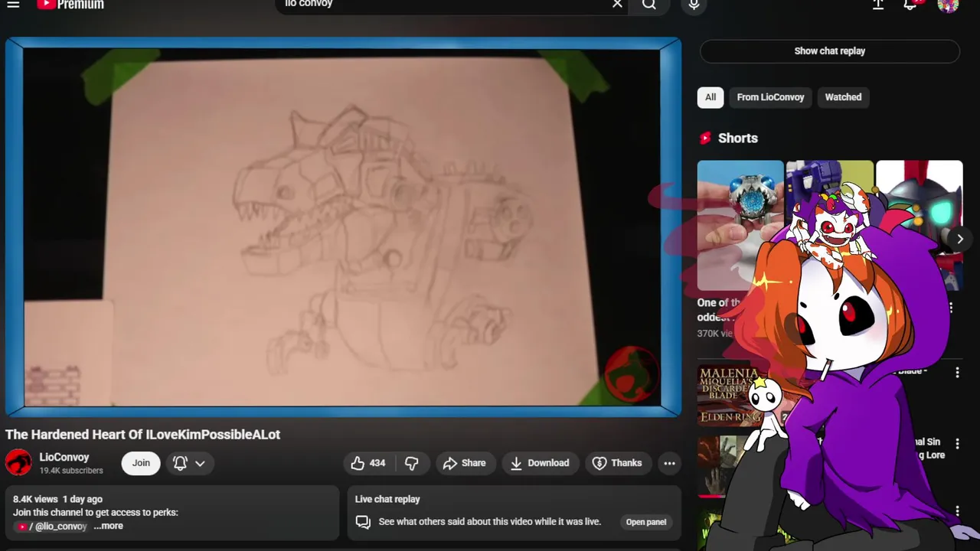Open the LioConvoy channel avatar
Viewport: 980px width, 551px height.
point(18,463)
